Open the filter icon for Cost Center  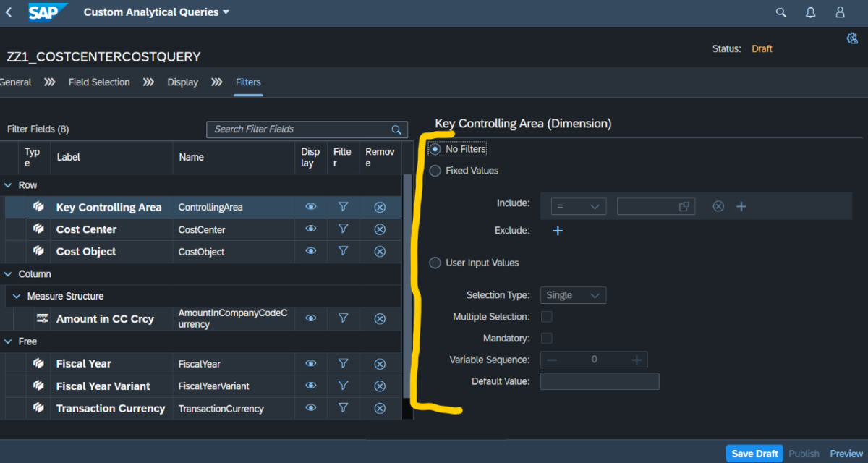pyautogui.click(x=343, y=229)
